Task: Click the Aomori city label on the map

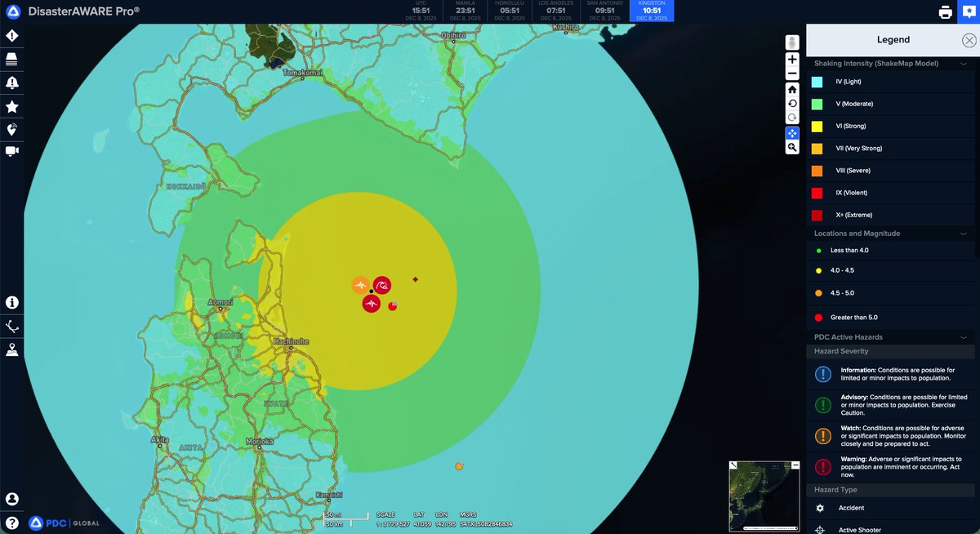Action: click(x=220, y=302)
